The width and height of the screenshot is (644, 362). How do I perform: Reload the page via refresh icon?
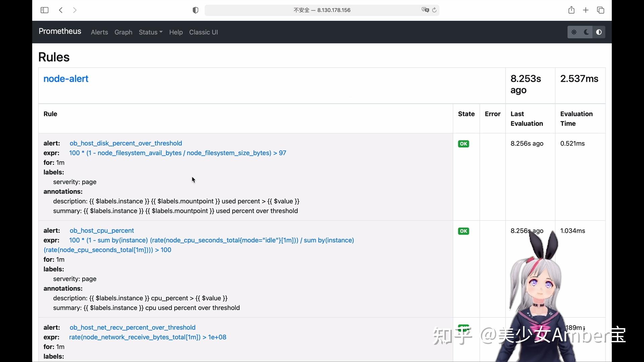pyautogui.click(x=434, y=10)
